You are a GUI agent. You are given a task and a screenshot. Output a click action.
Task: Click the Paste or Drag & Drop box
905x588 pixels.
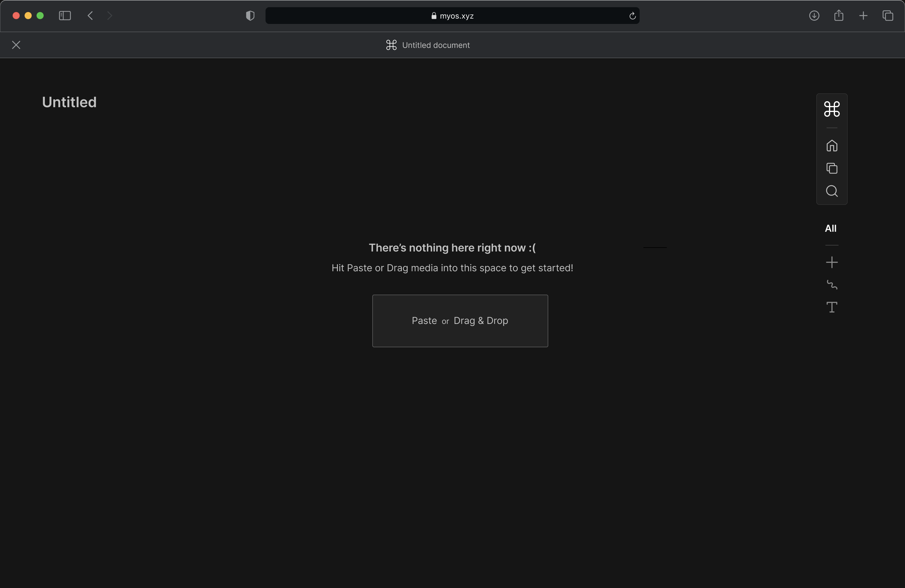(460, 321)
